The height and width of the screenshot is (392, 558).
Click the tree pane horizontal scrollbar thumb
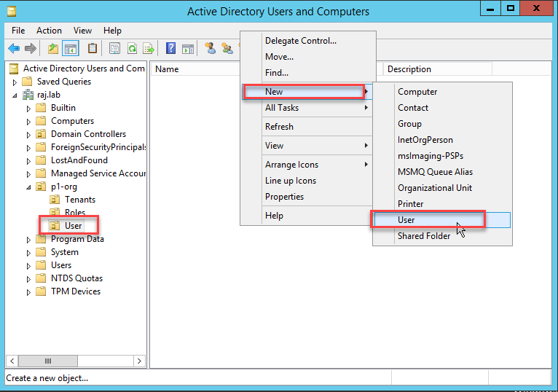pyautogui.click(x=48, y=361)
